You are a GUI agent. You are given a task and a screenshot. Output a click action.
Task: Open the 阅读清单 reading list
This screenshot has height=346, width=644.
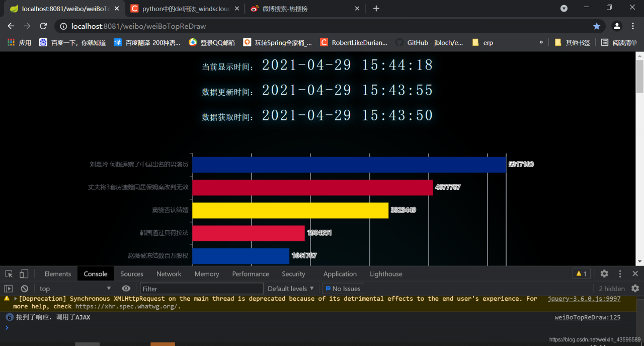(619, 43)
